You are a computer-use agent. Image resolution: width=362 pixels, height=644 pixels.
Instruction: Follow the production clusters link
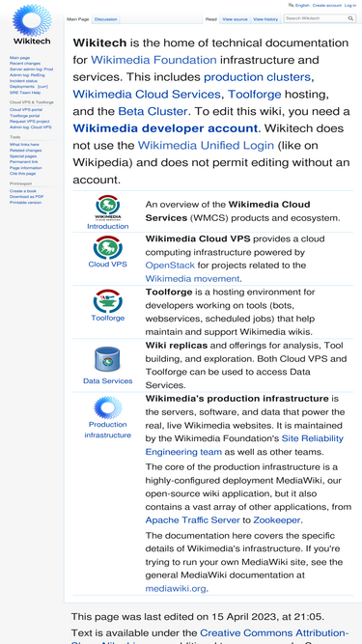pos(257,77)
